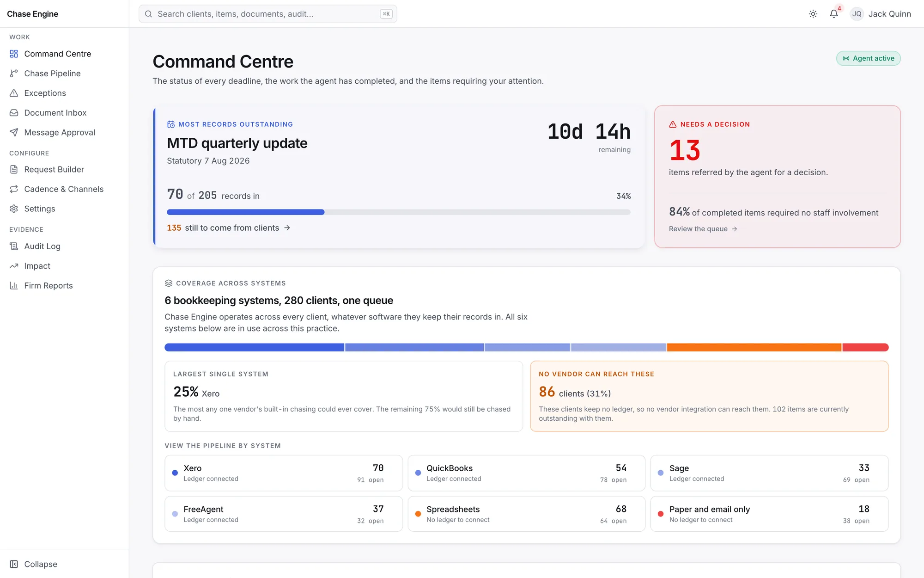The width and height of the screenshot is (924, 578).
Task: Click the '86 clients (31%)' figure
Action: [x=575, y=392]
